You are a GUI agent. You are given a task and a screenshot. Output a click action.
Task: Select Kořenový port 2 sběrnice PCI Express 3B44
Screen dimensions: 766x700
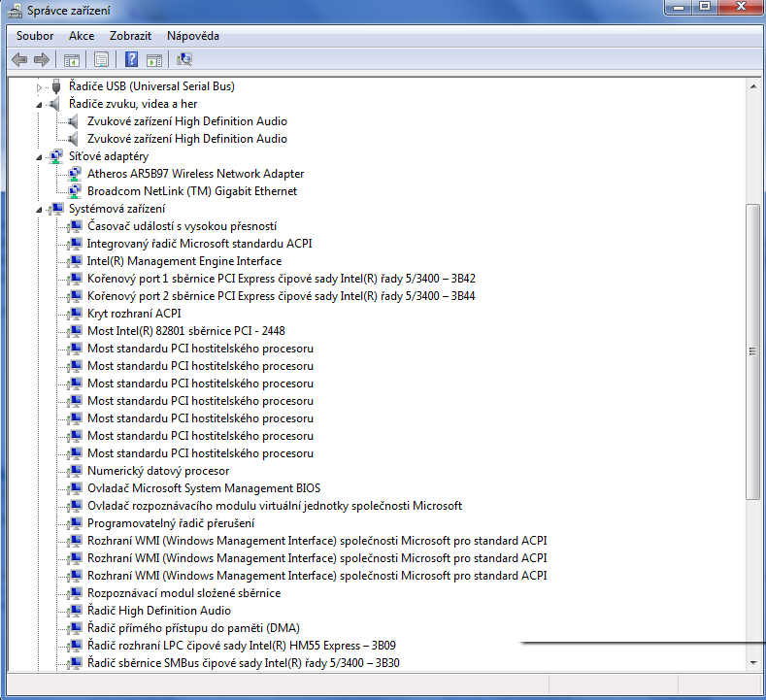point(282,296)
